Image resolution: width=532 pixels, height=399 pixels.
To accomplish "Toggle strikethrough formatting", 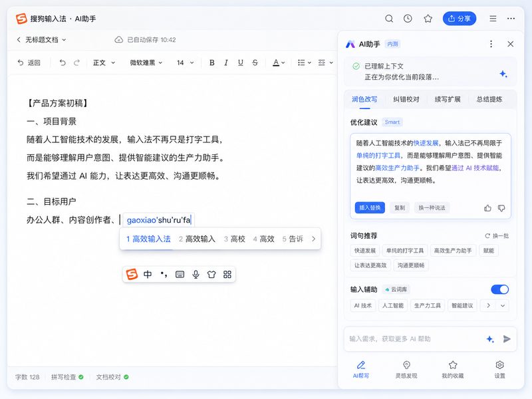I will coord(255,63).
